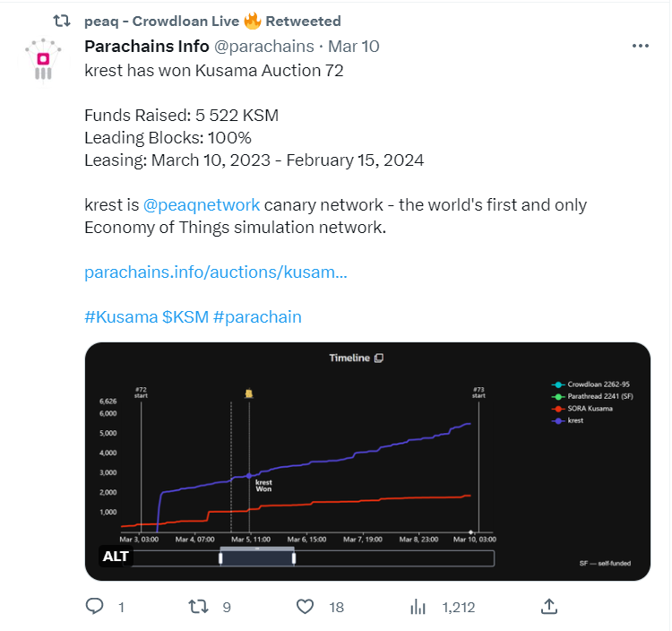Click the $KSM cashtag
Image resolution: width=672 pixels, height=631 pixels.
pos(185,316)
